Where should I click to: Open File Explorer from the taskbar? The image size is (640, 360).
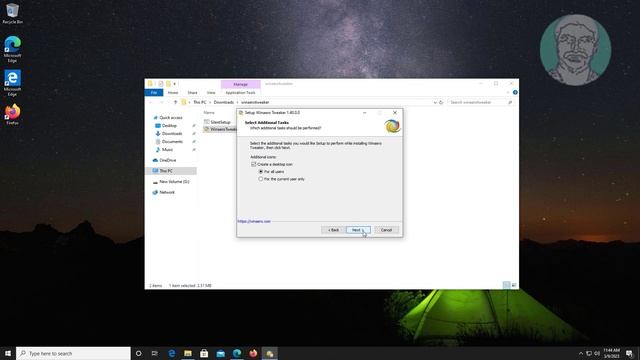click(x=188, y=353)
